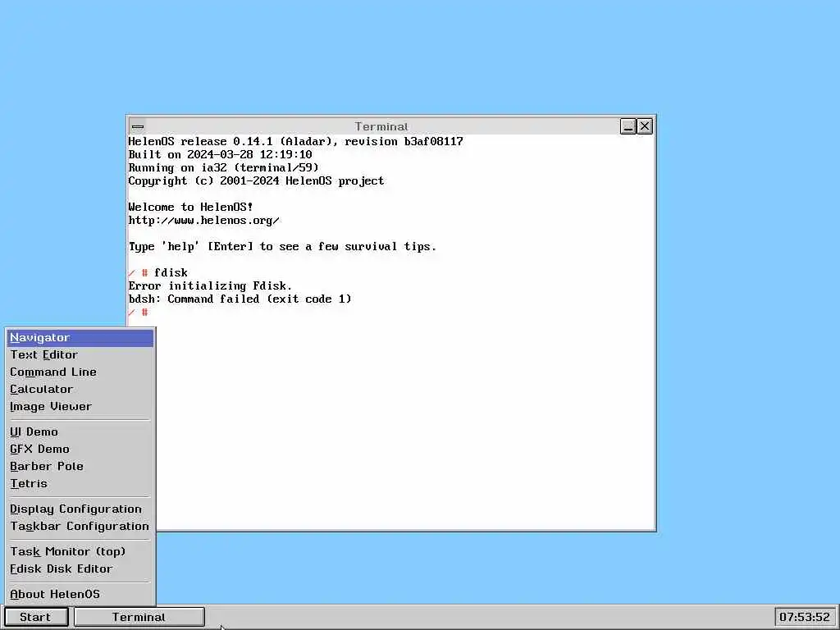Click the "Type 'help' [Enter]" survival tips line
This screenshot has height=630, width=840.
tap(282, 246)
